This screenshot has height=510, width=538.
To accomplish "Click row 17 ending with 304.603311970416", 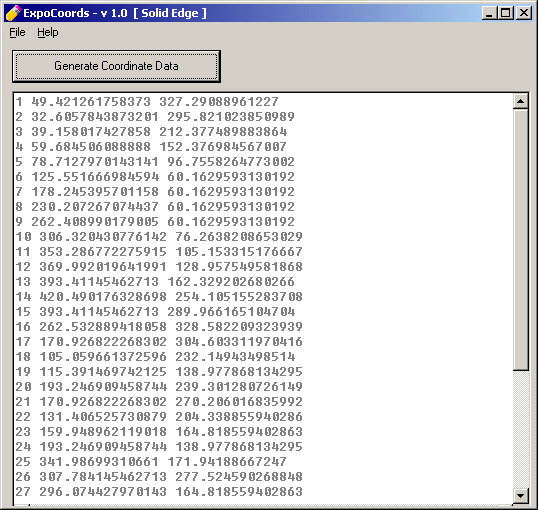I will 159,342.
